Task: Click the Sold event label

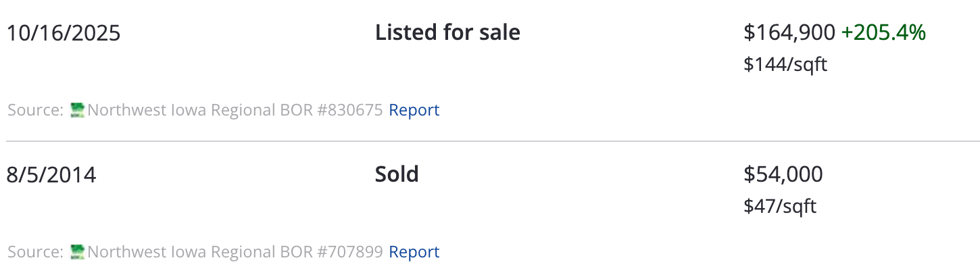Action: 397,174
